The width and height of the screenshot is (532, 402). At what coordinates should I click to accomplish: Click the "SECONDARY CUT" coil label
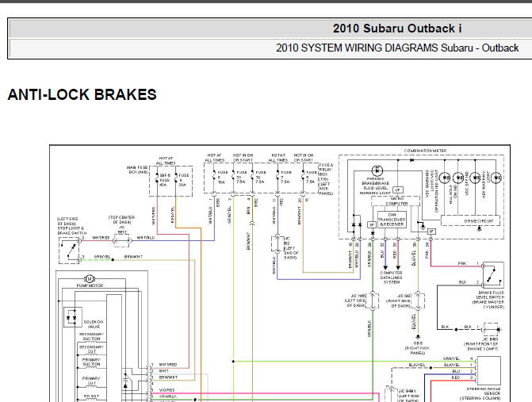[x=92, y=350]
